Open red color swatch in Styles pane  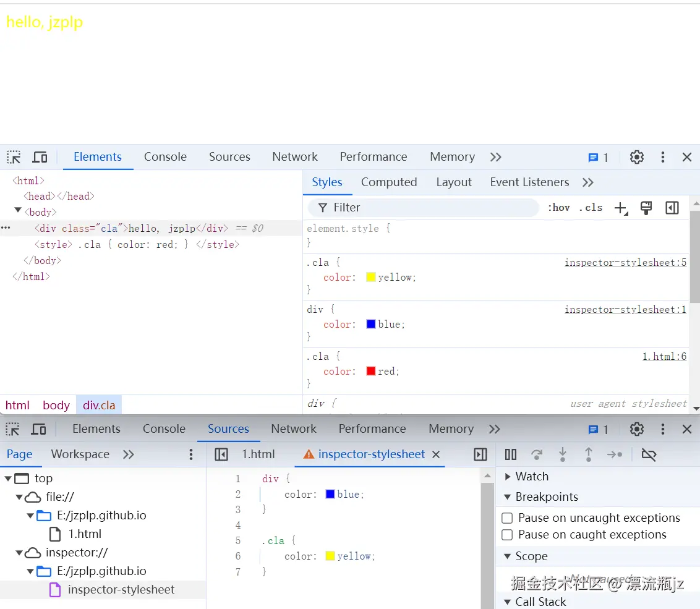coord(370,371)
